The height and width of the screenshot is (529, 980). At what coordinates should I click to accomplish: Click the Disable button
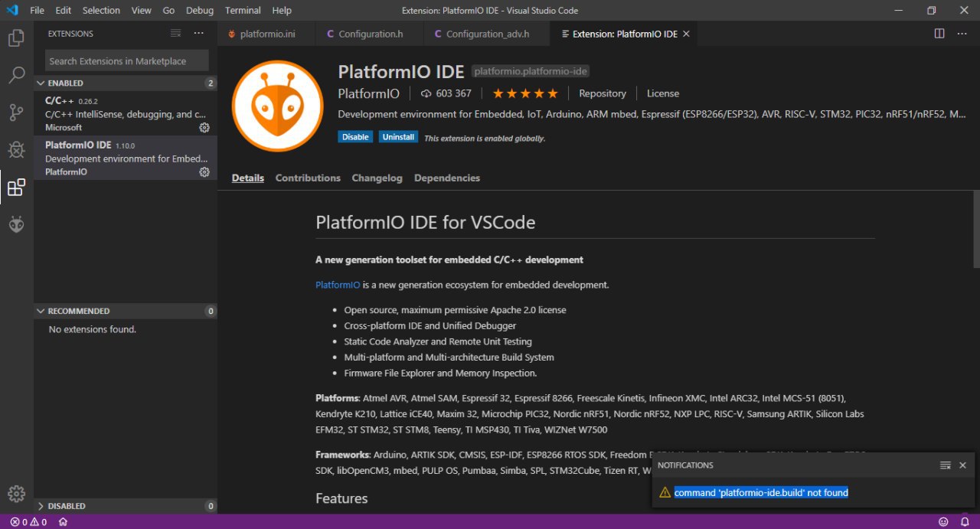point(355,137)
